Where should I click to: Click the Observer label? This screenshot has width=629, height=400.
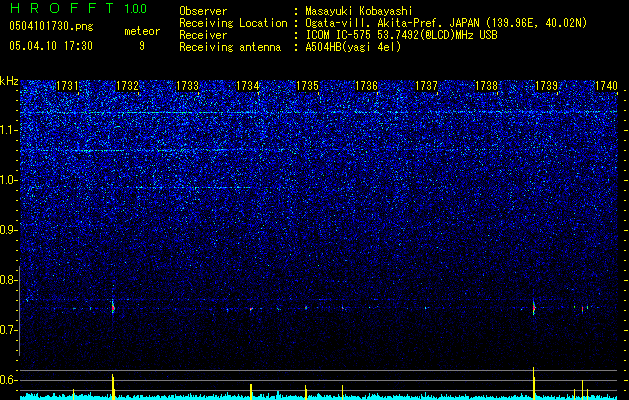tap(203, 11)
